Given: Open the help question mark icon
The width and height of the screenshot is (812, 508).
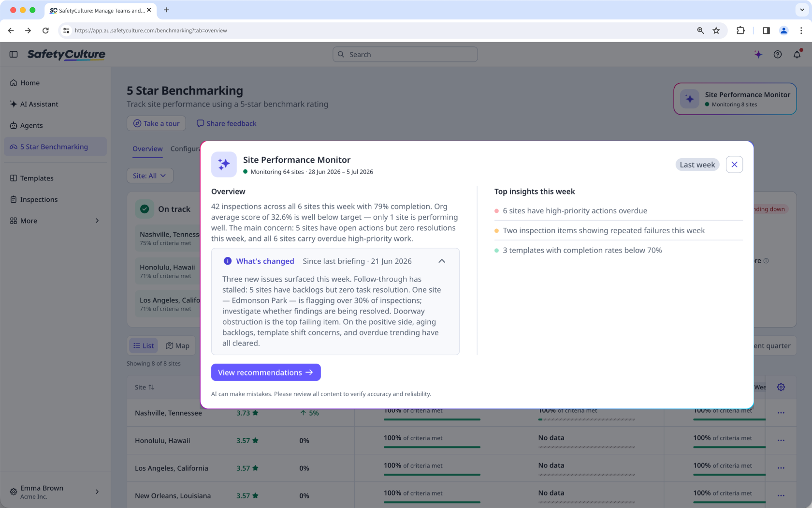Looking at the screenshot, I should 777,54.
